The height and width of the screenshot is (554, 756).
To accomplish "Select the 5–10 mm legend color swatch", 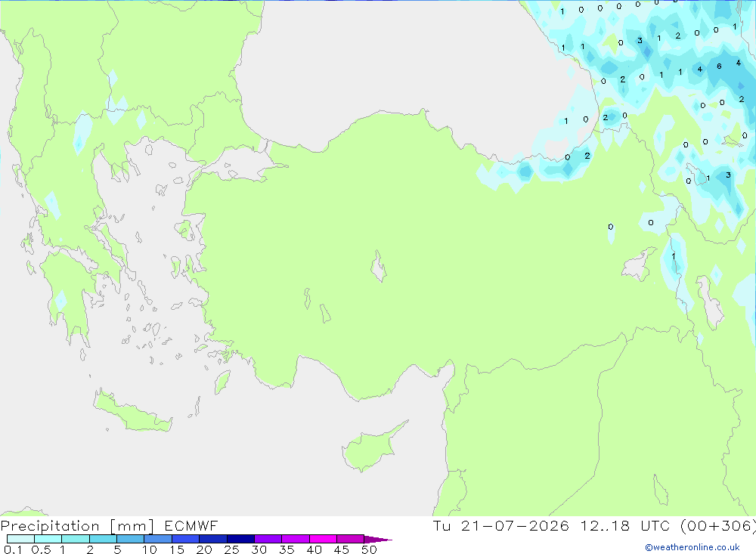I will (x=130, y=539).
